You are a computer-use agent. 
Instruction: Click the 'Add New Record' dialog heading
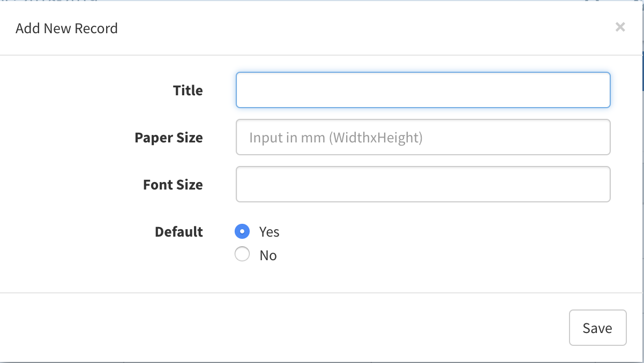(x=66, y=28)
